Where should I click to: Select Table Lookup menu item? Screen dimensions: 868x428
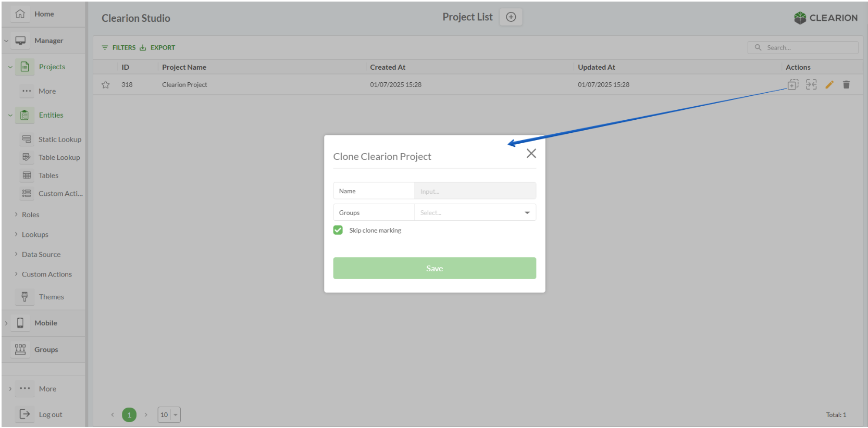(59, 158)
